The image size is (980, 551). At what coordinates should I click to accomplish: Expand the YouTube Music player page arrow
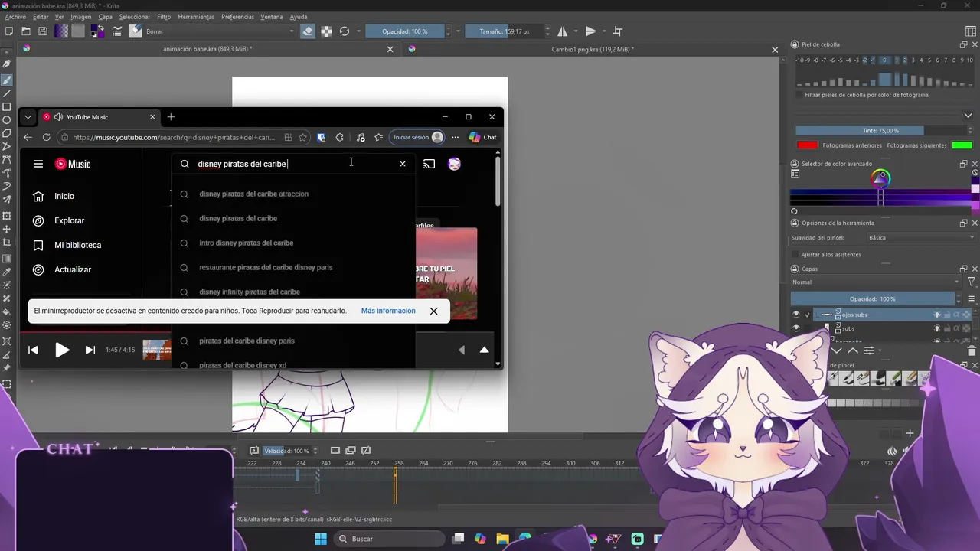[x=484, y=350]
